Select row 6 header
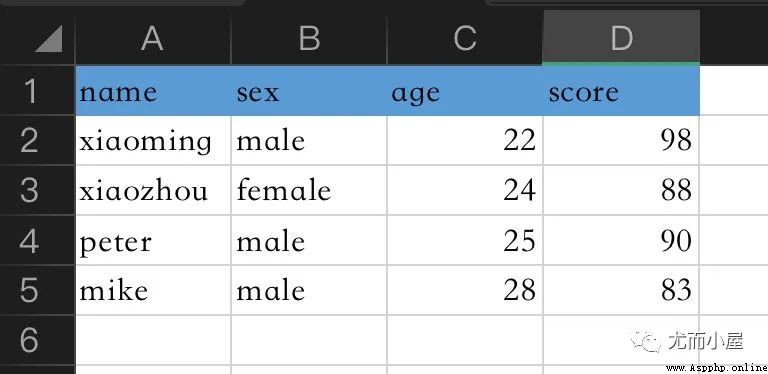Image resolution: width=768 pixels, height=374 pixels. pos(37,340)
